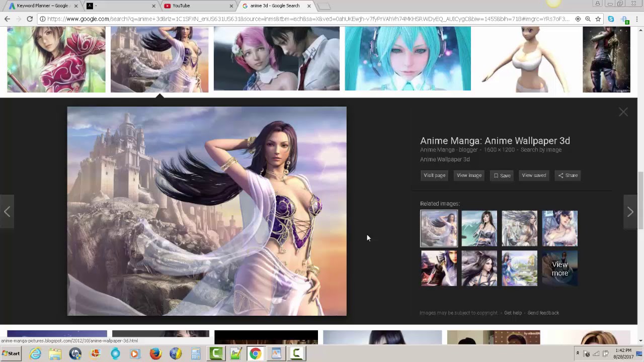Switch to the Keyword Planner tab
This screenshot has width=644, height=362.
pos(43,6)
